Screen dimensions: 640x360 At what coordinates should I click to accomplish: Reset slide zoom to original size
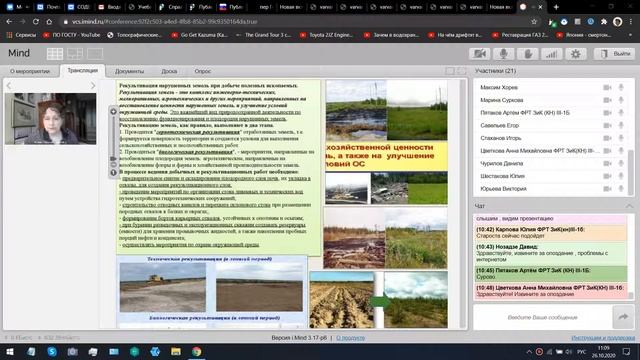[113, 173]
